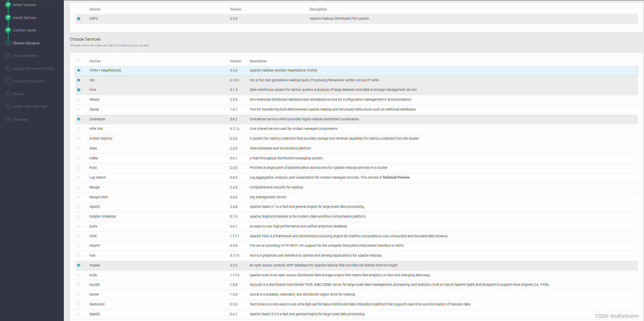
Task: Check the Log Search checkbox
Action: tap(79, 178)
